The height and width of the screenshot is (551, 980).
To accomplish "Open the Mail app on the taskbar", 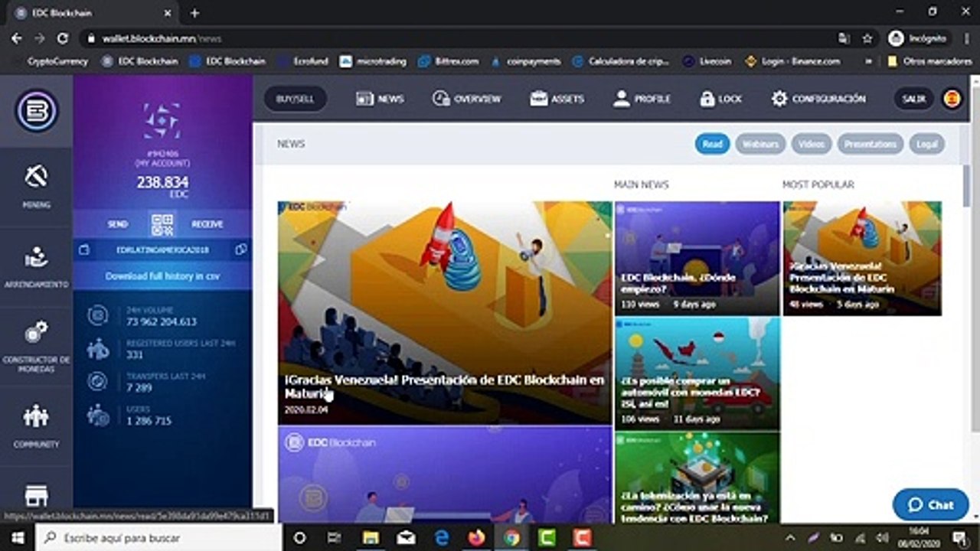I will 406,538.
